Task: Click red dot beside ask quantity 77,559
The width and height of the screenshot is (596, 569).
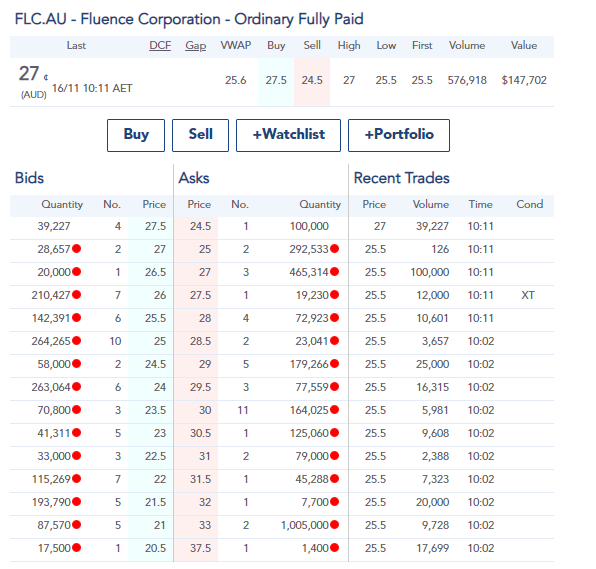Action: [334, 387]
